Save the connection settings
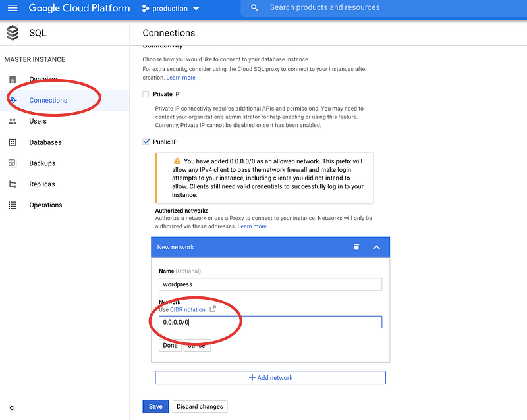Screen dimensions: 527x420 point(155,407)
